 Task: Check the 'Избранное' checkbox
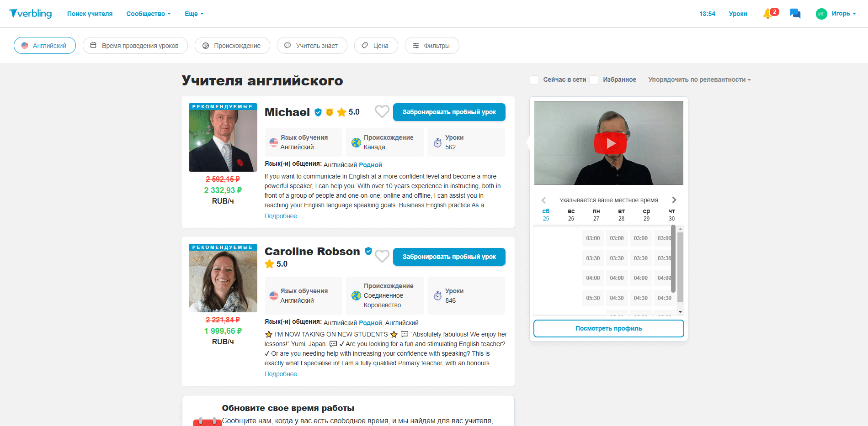594,80
